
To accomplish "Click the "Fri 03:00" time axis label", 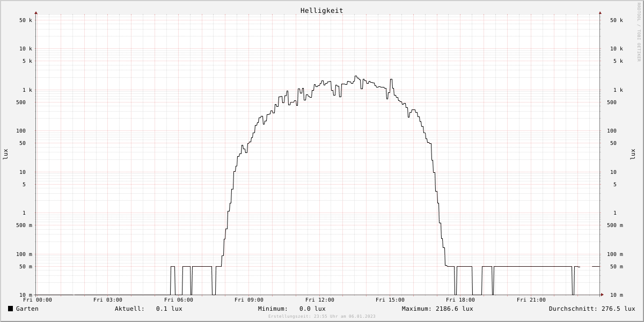I will coord(108,300).
